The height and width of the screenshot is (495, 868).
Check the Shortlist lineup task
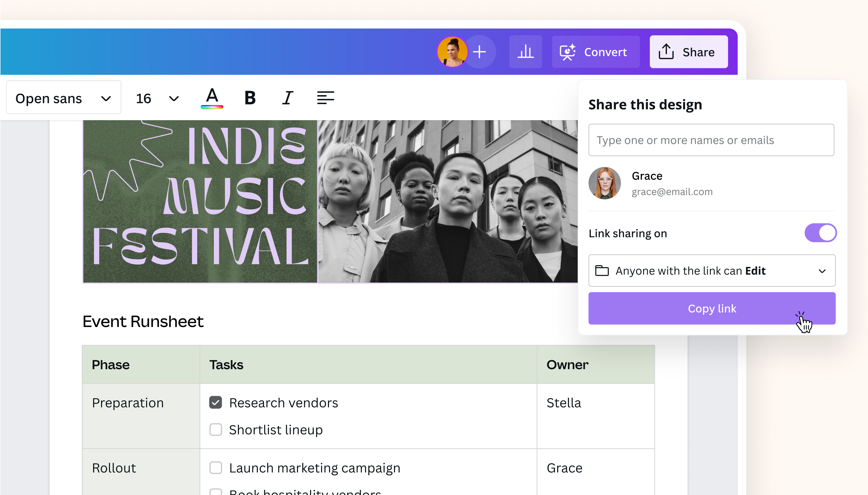click(x=216, y=429)
